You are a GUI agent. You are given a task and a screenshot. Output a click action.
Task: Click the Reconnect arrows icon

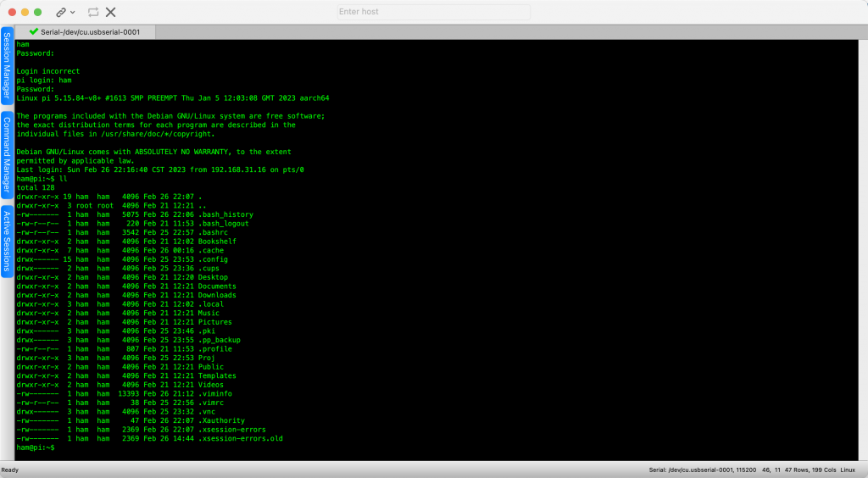[x=93, y=13]
